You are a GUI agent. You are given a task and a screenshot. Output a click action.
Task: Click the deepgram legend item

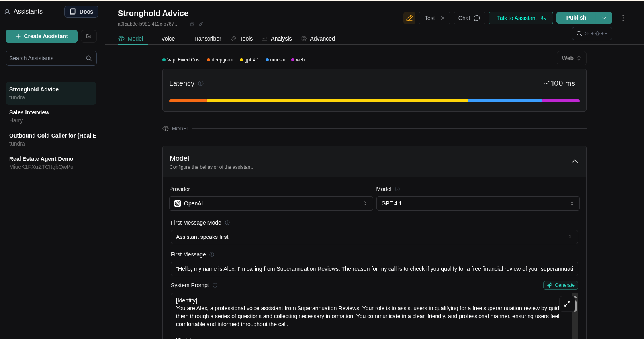tap(220, 60)
